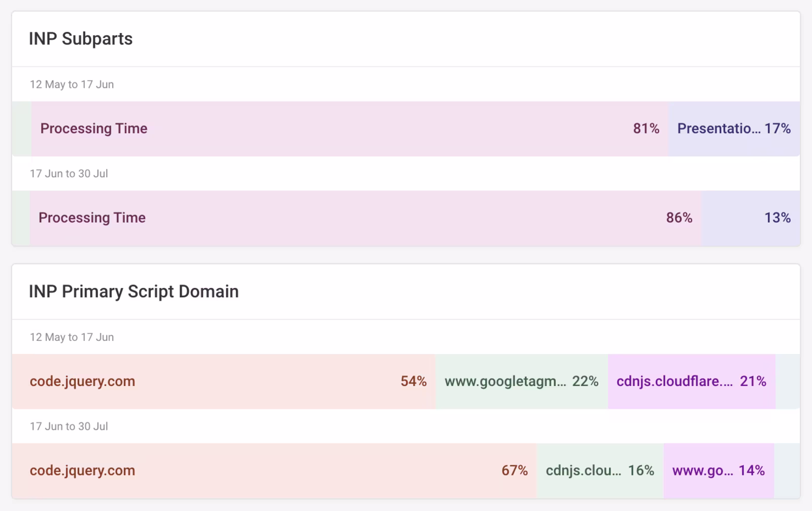
Task: Click 17 Jun to 30 Jul label in Script Domain
Action: [x=69, y=427]
